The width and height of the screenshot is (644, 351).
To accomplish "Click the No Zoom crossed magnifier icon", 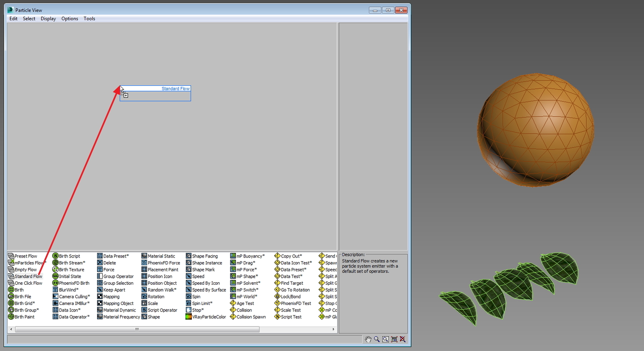I will tap(402, 339).
